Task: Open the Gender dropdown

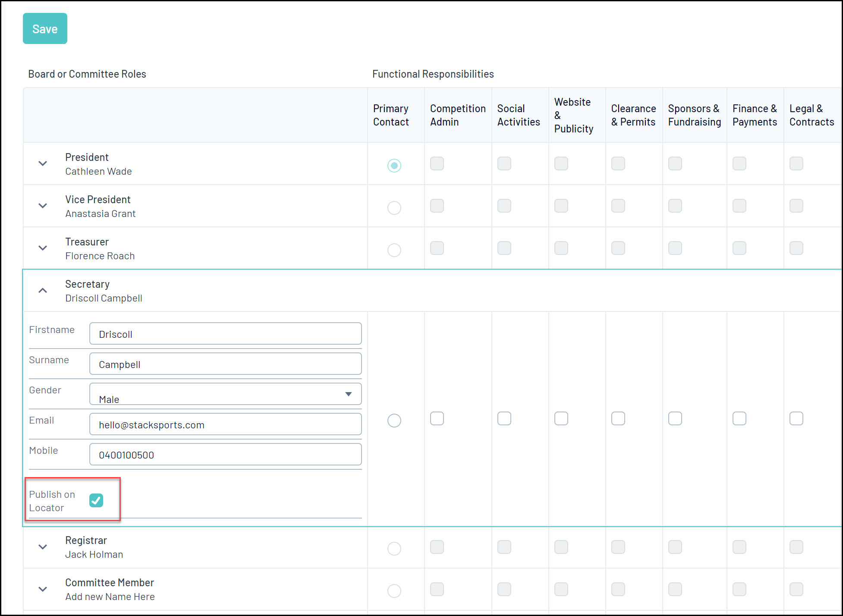Action: coord(225,394)
